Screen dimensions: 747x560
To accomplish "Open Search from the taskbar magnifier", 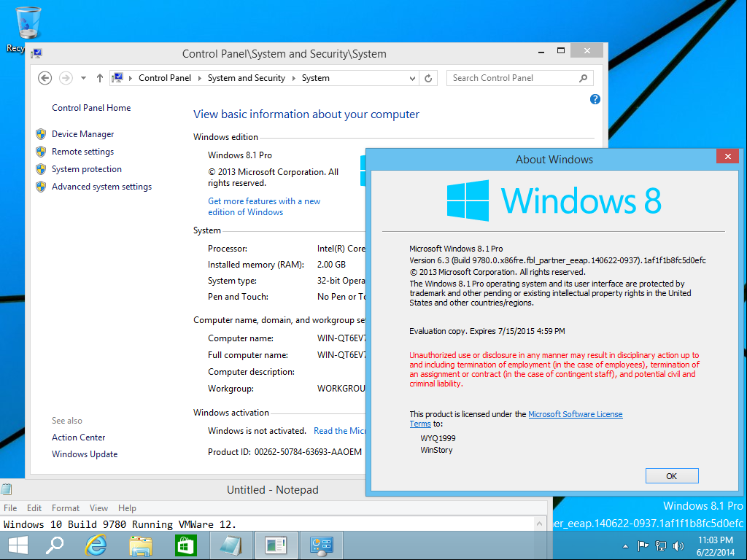I will point(55,545).
